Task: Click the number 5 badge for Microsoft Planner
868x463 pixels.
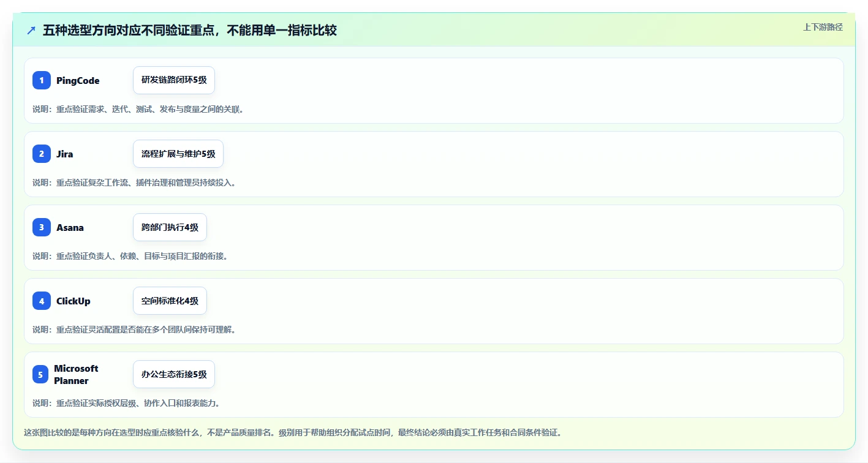Action: [x=40, y=374]
